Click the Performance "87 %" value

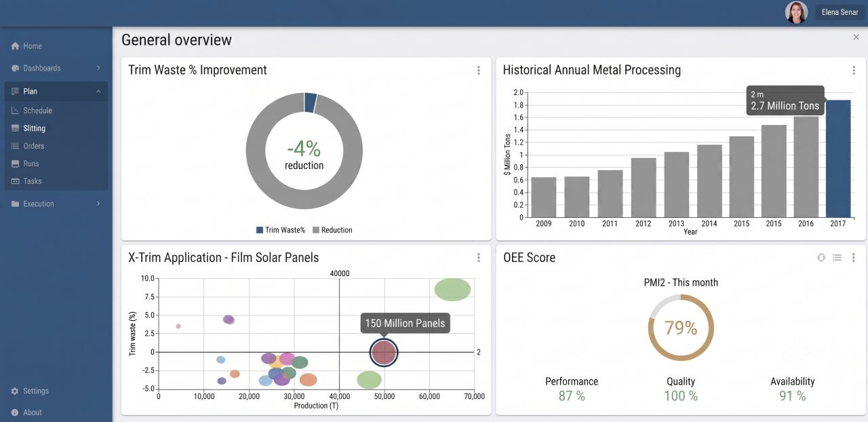pos(572,396)
